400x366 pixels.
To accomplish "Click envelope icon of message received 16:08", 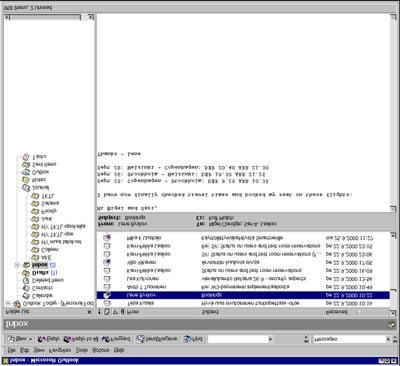I will pos(107,271).
